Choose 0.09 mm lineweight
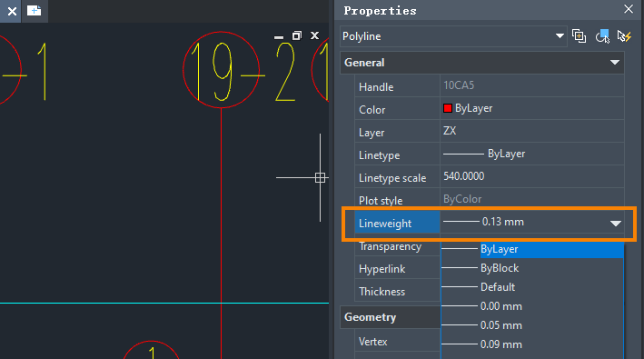The image size is (644, 359). (x=532, y=344)
